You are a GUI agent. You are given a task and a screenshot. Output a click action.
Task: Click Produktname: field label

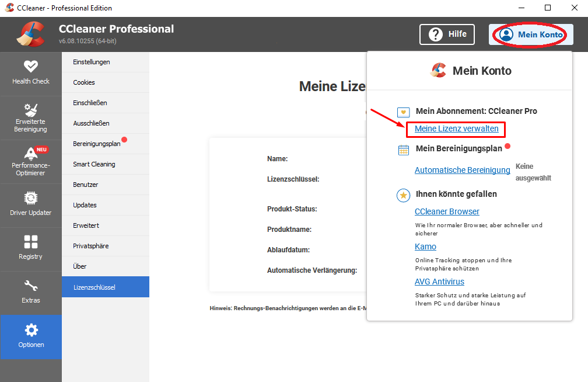(289, 230)
